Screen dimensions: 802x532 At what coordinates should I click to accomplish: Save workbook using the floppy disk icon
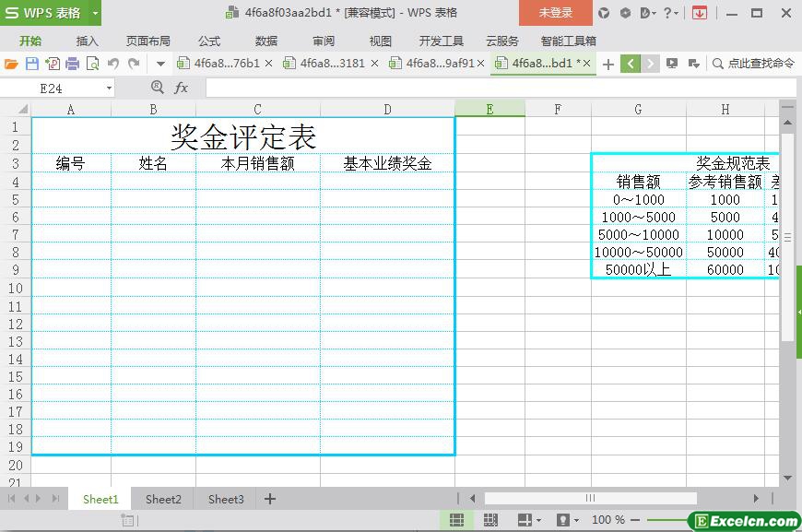[31, 64]
